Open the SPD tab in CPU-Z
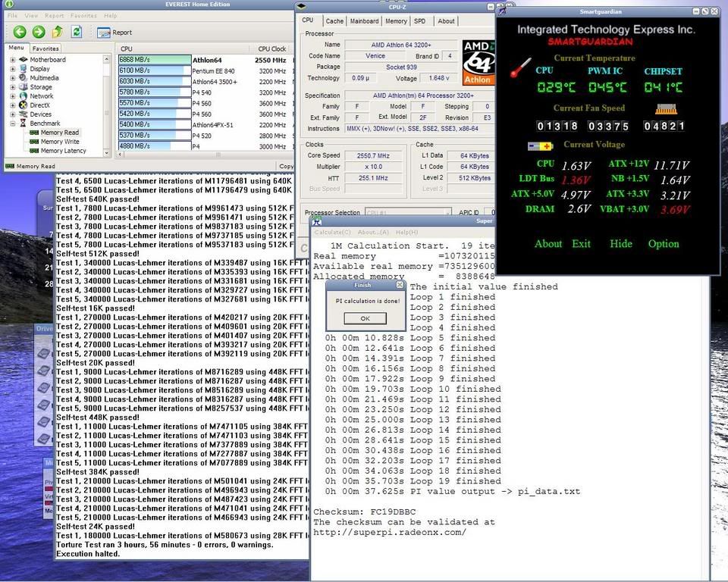The height and width of the screenshot is (582, 728). [419, 21]
